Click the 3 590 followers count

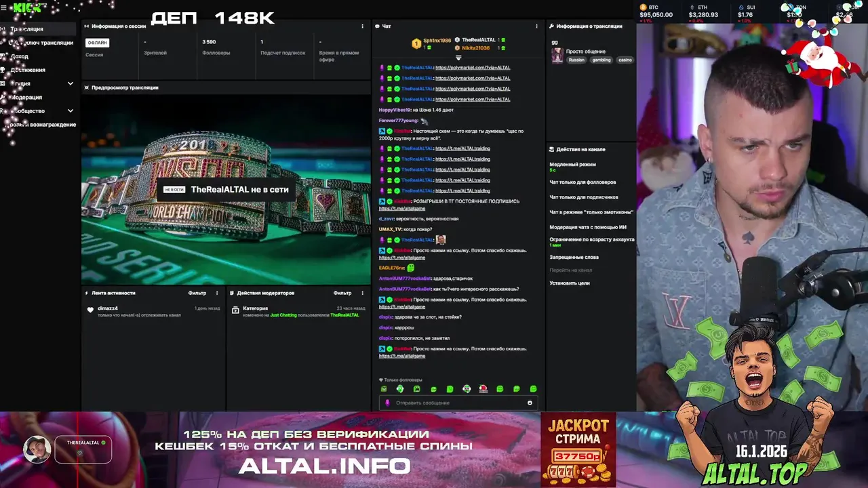click(x=209, y=42)
